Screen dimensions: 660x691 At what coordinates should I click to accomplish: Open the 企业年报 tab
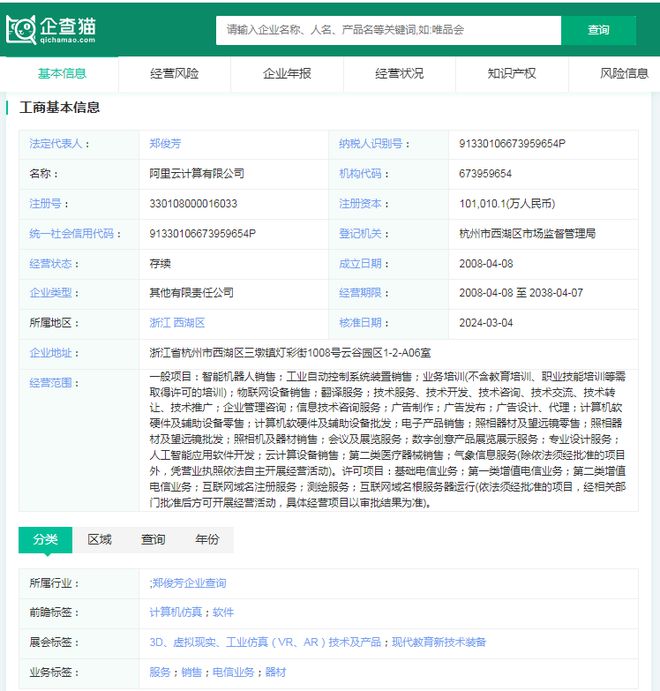pyautogui.click(x=287, y=74)
